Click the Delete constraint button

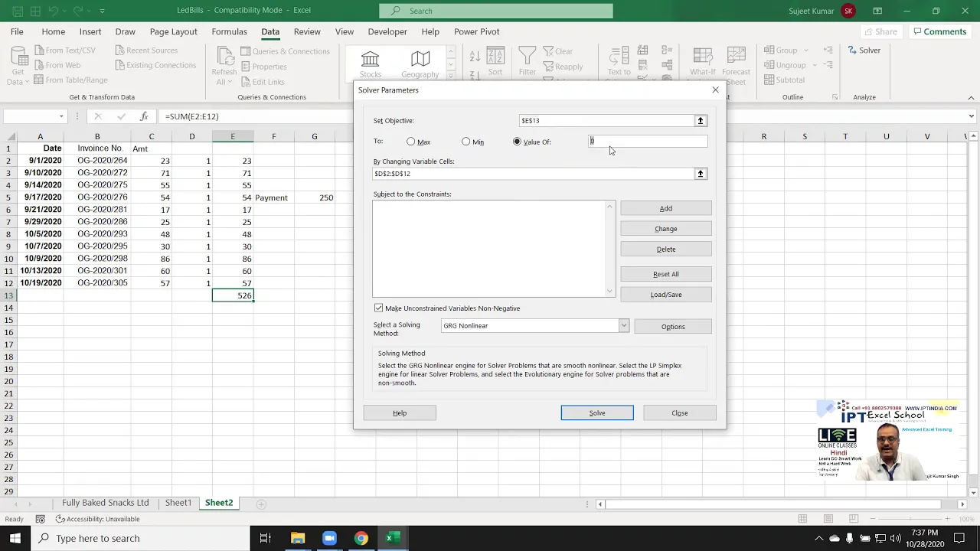click(x=666, y=249)
